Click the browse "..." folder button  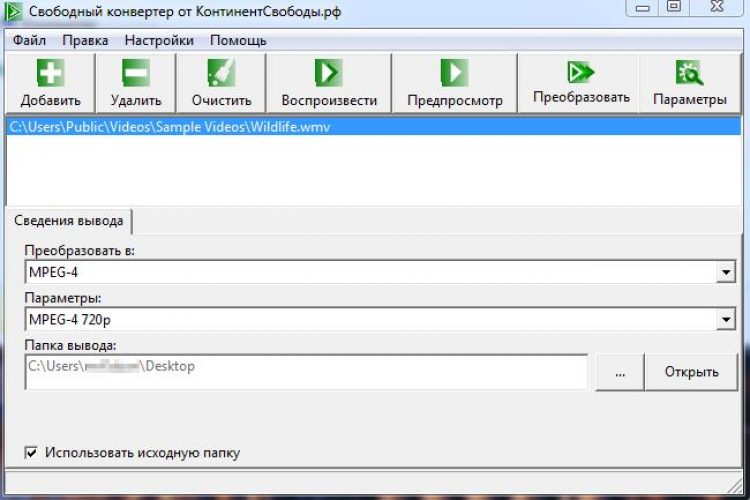(620, 372)
